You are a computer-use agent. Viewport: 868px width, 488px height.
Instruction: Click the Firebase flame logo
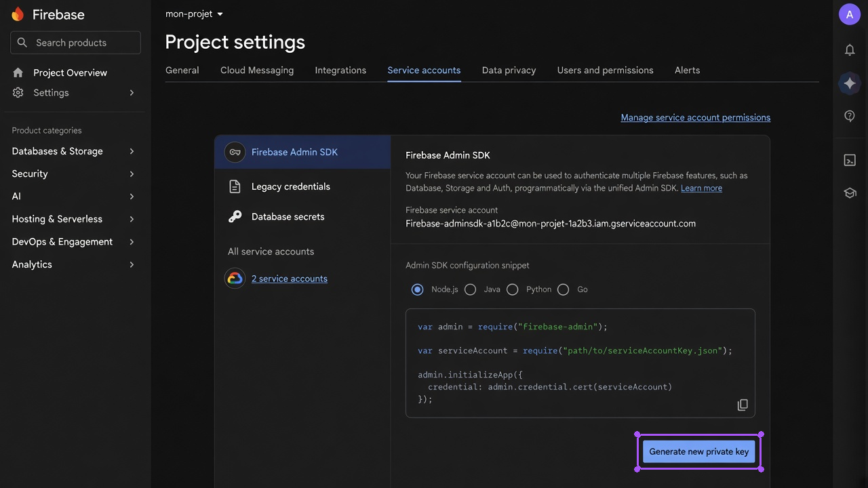pos(18,14)
